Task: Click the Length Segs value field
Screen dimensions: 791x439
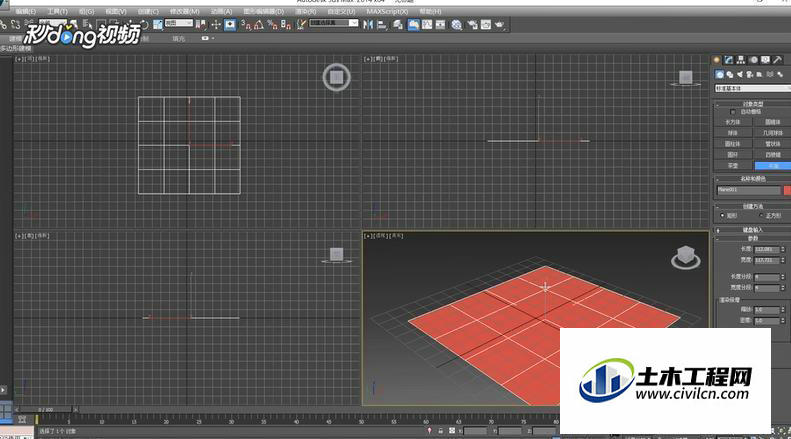Action: coord(767,277)
